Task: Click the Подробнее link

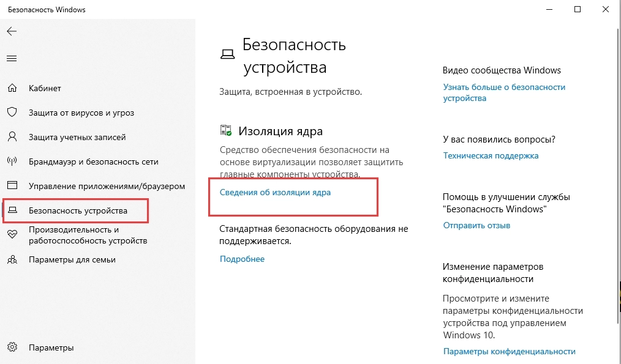Action: [241, 259]
